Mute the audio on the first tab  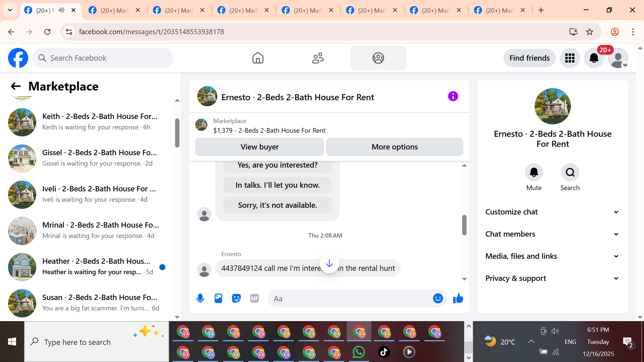[x=61, y=10]
